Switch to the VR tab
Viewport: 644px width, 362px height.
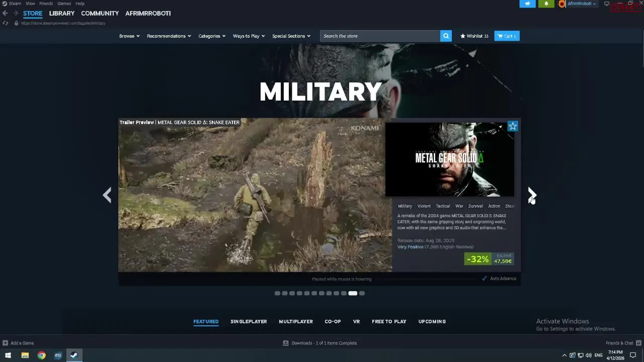click(x=356, y=321)
